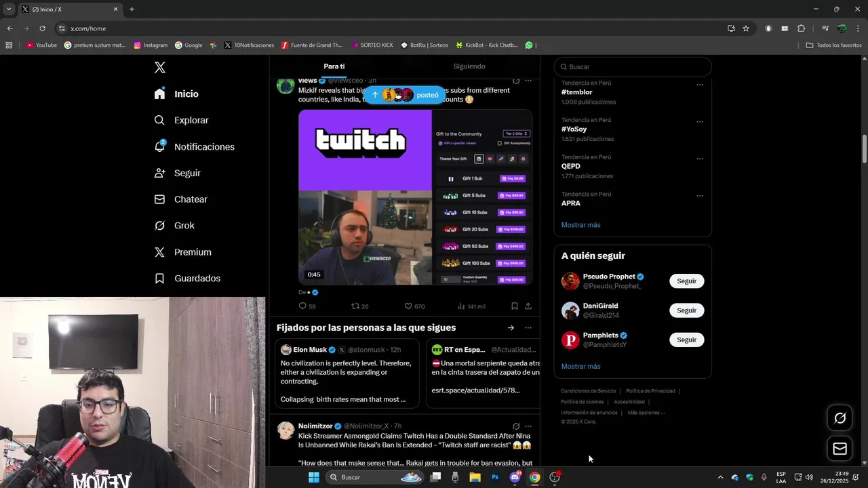Image resolution: width=868 pixels, height=488 pixels.
Task: Open more options for #YoSoy trend
Action: [700, 122]
